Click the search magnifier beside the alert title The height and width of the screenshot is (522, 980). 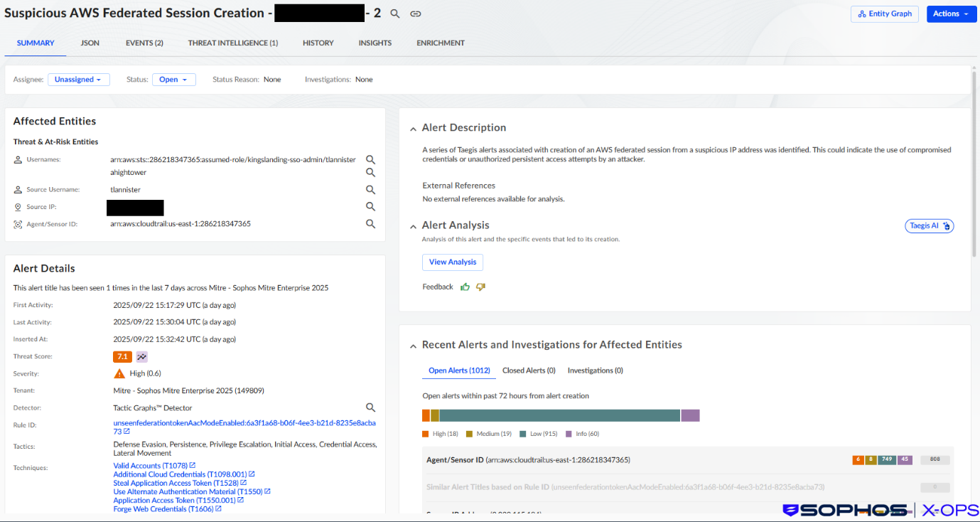pos(395,13)
